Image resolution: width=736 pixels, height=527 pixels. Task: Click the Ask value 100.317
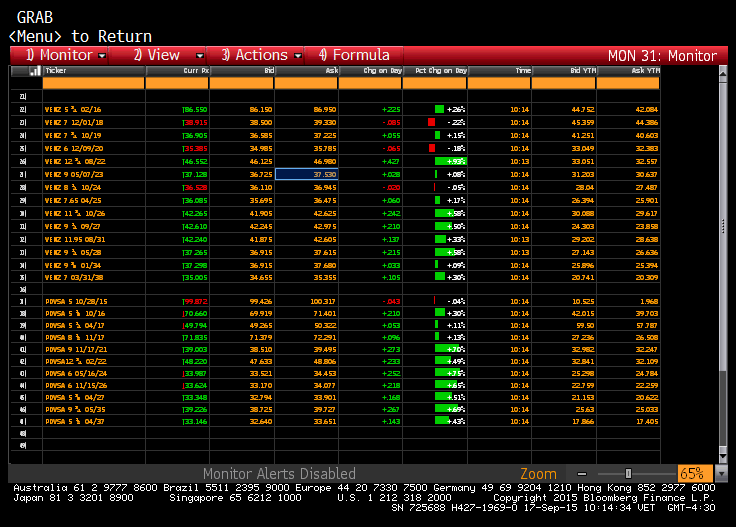point(323,301)
